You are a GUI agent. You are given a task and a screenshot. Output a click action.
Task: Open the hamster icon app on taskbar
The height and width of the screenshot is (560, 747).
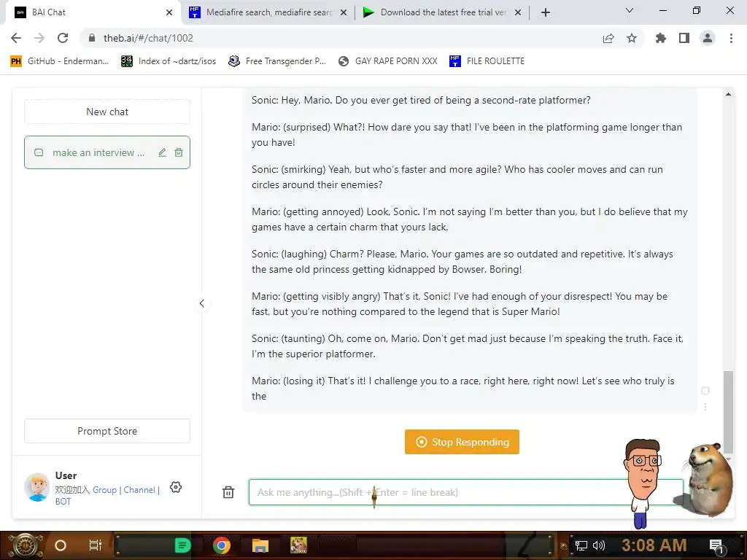click(298, 545)
